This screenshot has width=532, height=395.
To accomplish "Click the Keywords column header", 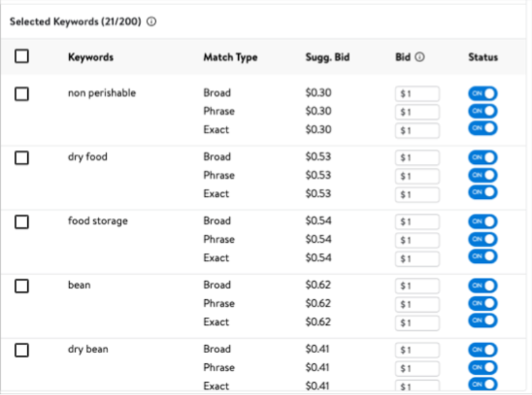I will (91, 57).
